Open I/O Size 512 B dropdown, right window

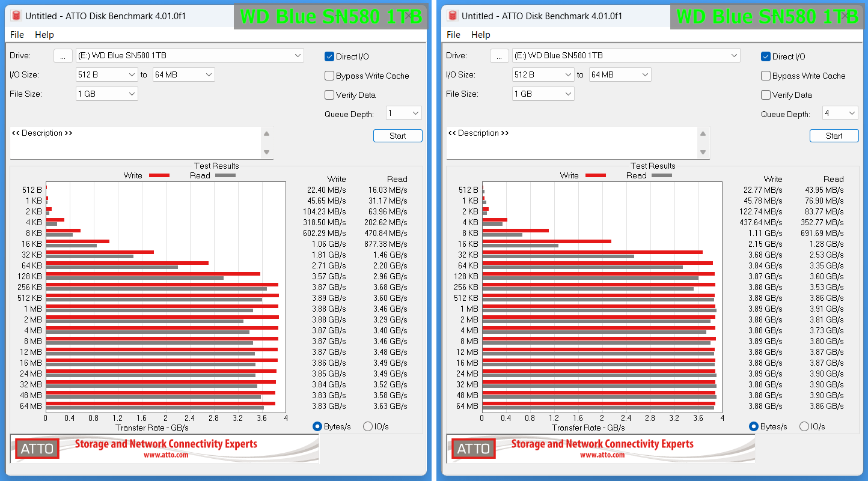click(x=543, y=74)
